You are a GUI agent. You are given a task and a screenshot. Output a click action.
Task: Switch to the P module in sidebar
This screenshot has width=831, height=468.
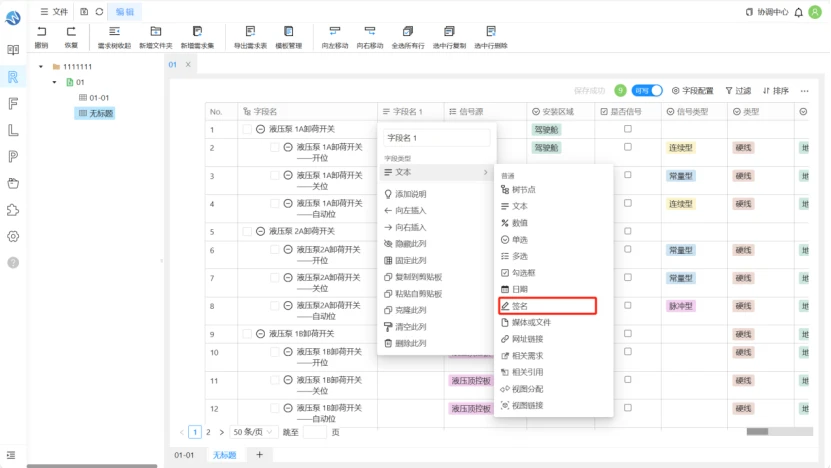[13, 156]
